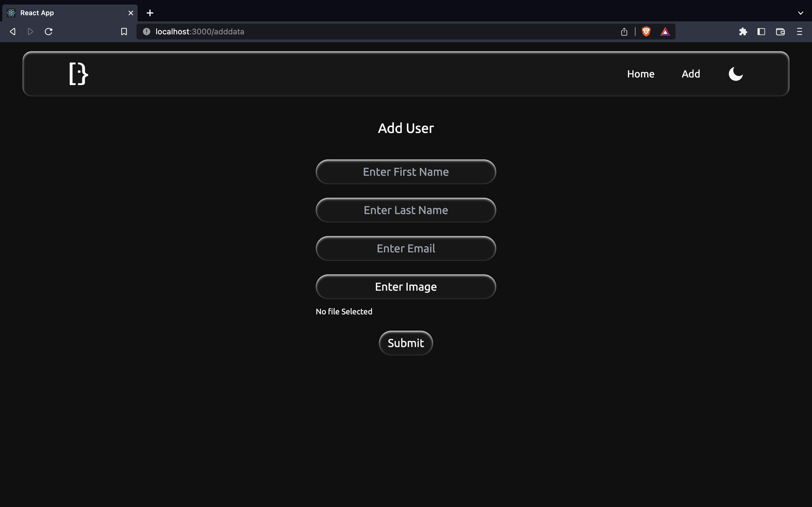Screen dimensions: 812x507
Task: Click the Enter First Name field
Action: [x=405, y=172]
